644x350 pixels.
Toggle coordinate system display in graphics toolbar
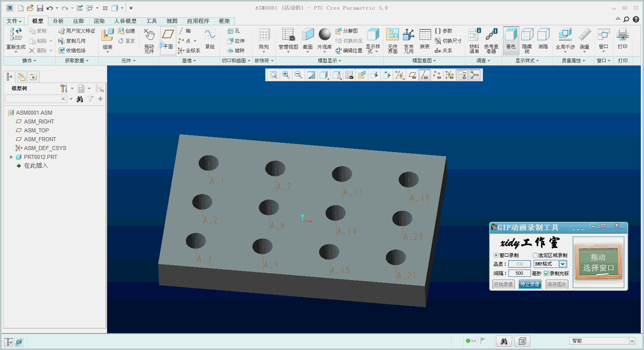[450, 75]
